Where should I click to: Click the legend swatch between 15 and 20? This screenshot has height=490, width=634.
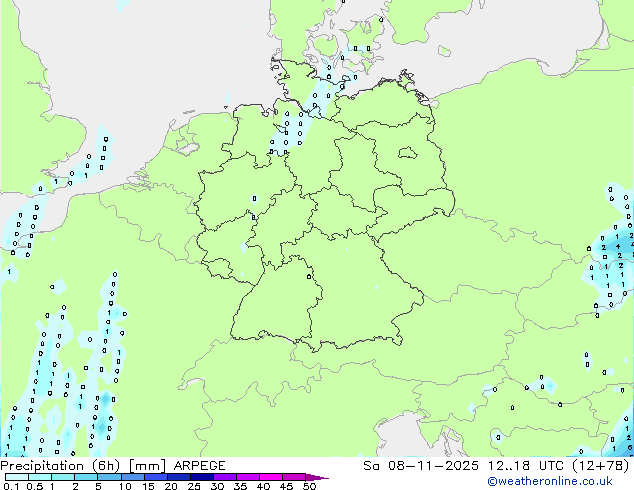(155, 477)
